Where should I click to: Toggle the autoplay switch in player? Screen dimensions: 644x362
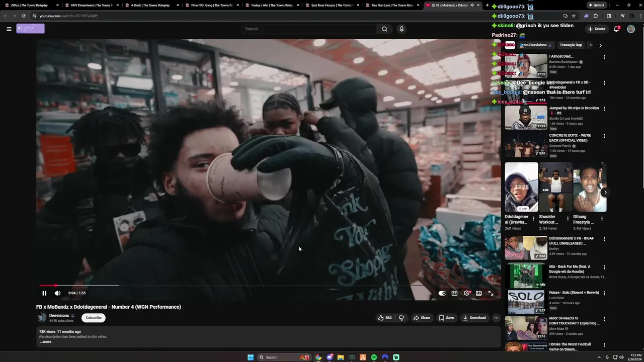pos(442,293)
